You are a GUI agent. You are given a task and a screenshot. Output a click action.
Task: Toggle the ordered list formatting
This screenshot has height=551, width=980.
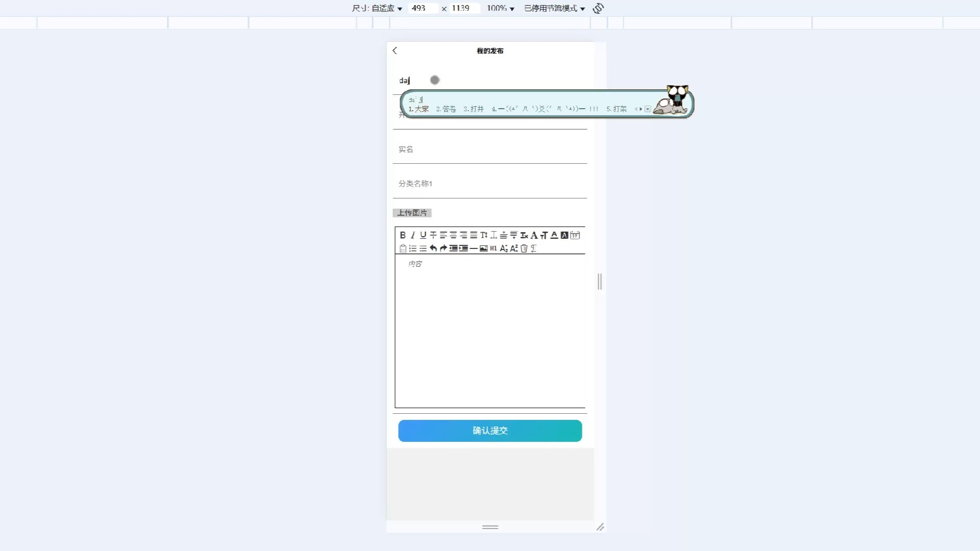[x=413, y=248]
